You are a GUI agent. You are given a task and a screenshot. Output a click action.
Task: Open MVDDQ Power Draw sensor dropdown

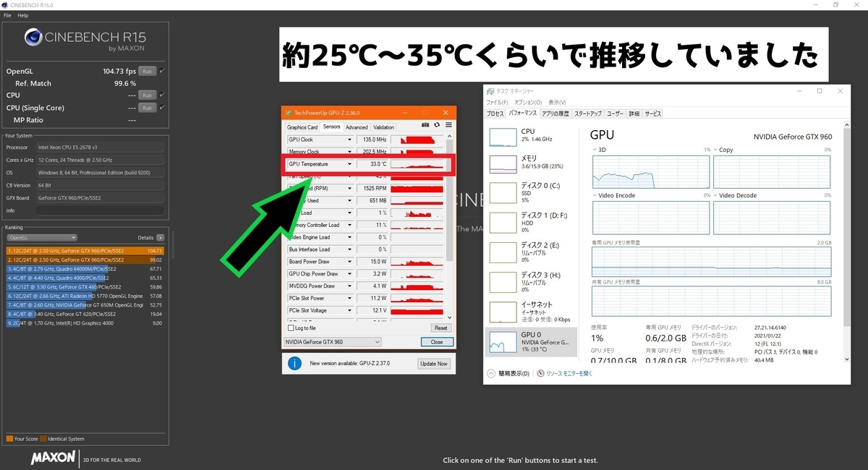click(349, 286)
